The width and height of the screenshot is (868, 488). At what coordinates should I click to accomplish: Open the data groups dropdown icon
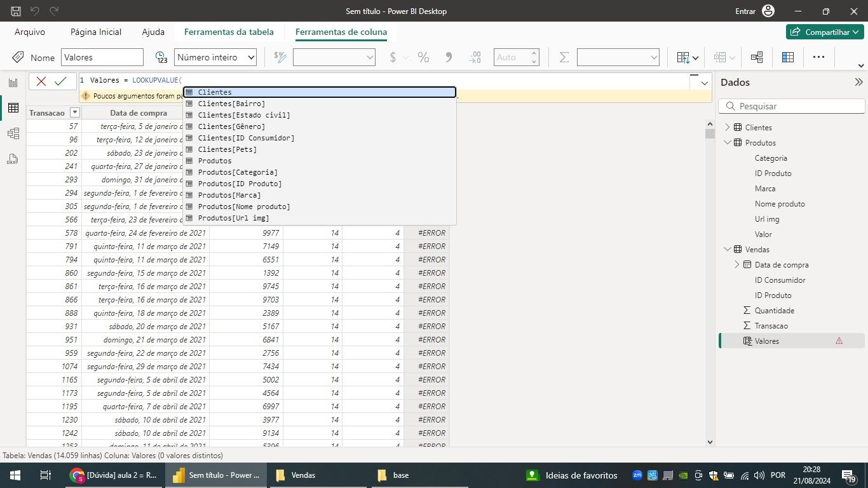(x=724, y=57)
